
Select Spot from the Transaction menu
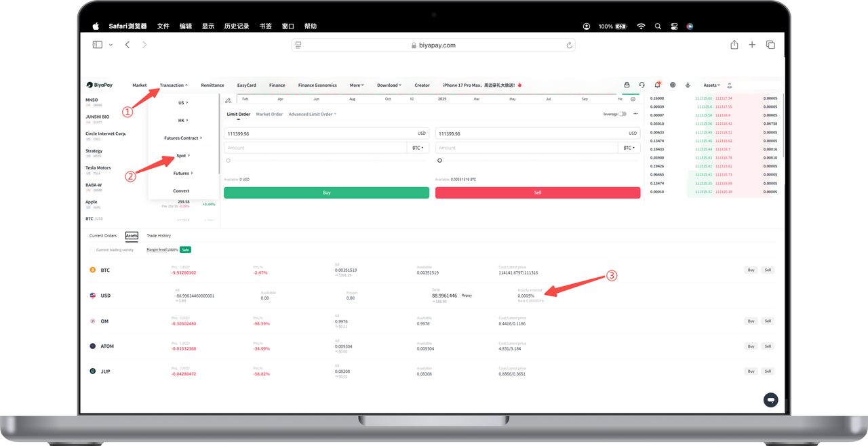tap(182, 156)
